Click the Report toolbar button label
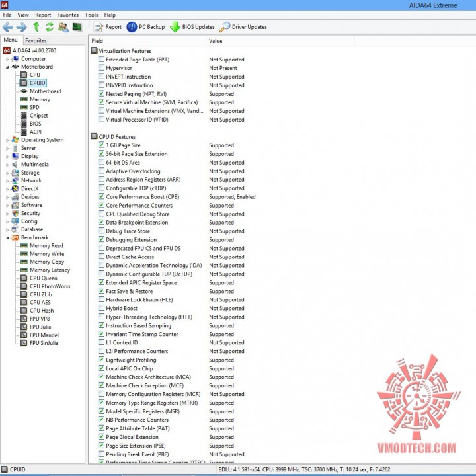Viewport: 476px width, 476px height. click(113, 27)
